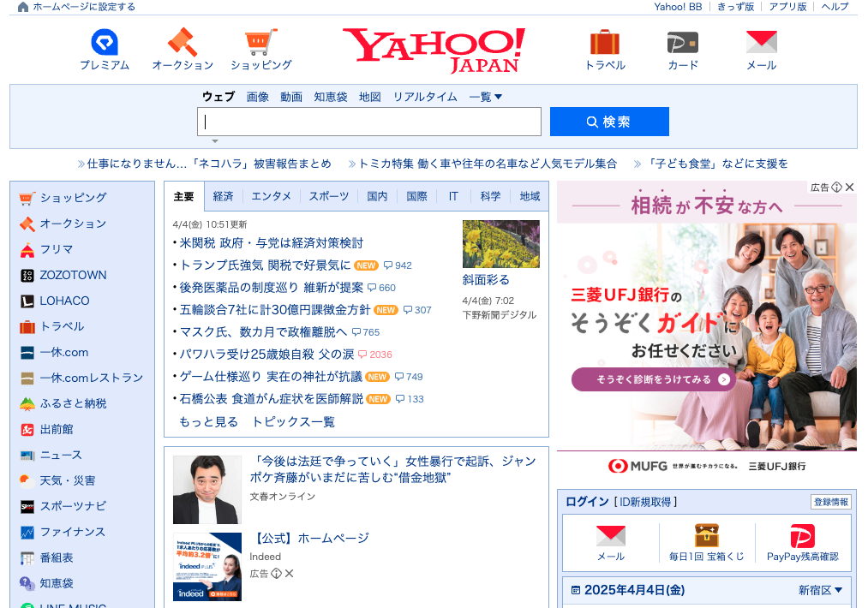Click the web search input field
This screenshot has width=868, height=608.
click(369, 122)
